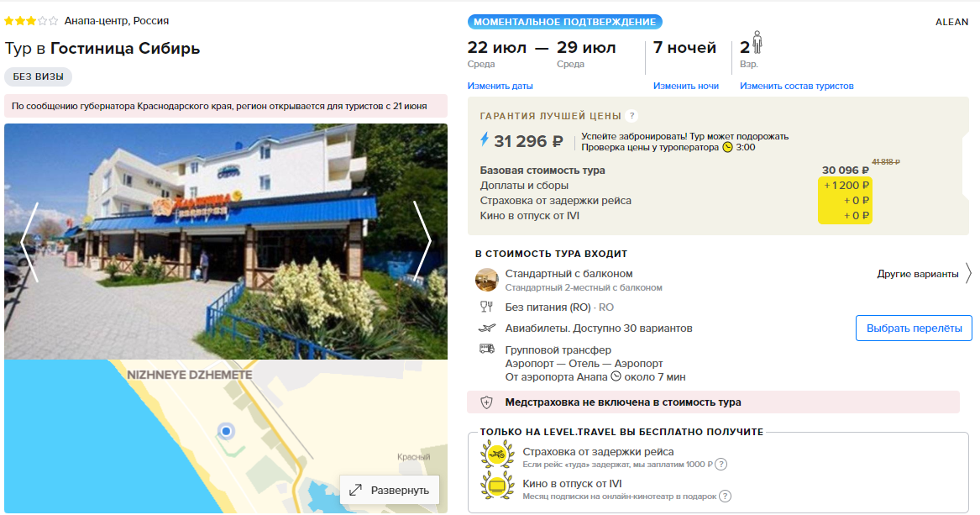This screenshot has height=515, width=980.
Task: Click the question mark next to best price guarantee
Action: coord(631,116)
